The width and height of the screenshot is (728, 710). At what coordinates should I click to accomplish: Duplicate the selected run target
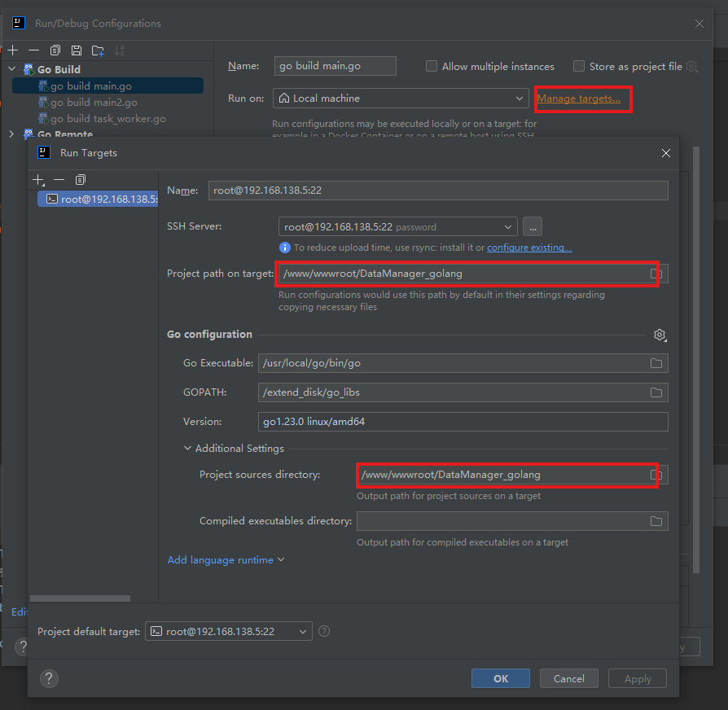(x=80, y=179)
